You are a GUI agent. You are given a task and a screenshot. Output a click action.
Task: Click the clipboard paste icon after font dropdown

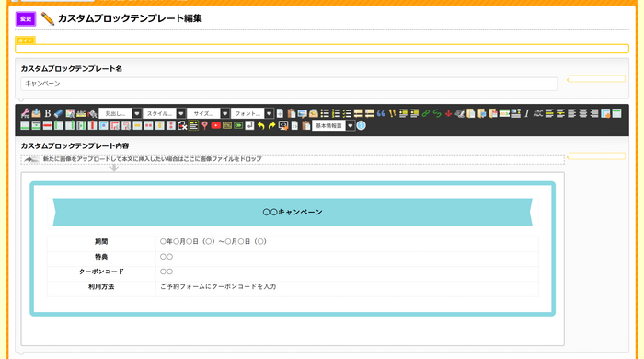(x=292, y=113)
